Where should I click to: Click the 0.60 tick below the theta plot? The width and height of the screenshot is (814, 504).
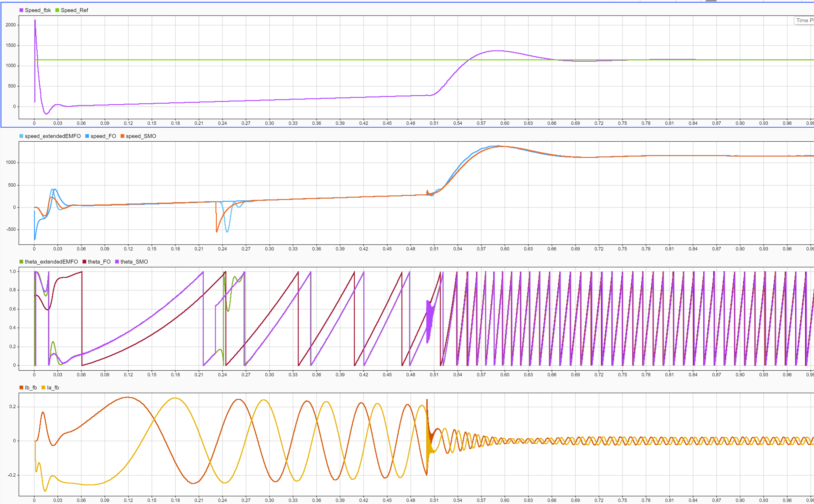coord(505,375)
